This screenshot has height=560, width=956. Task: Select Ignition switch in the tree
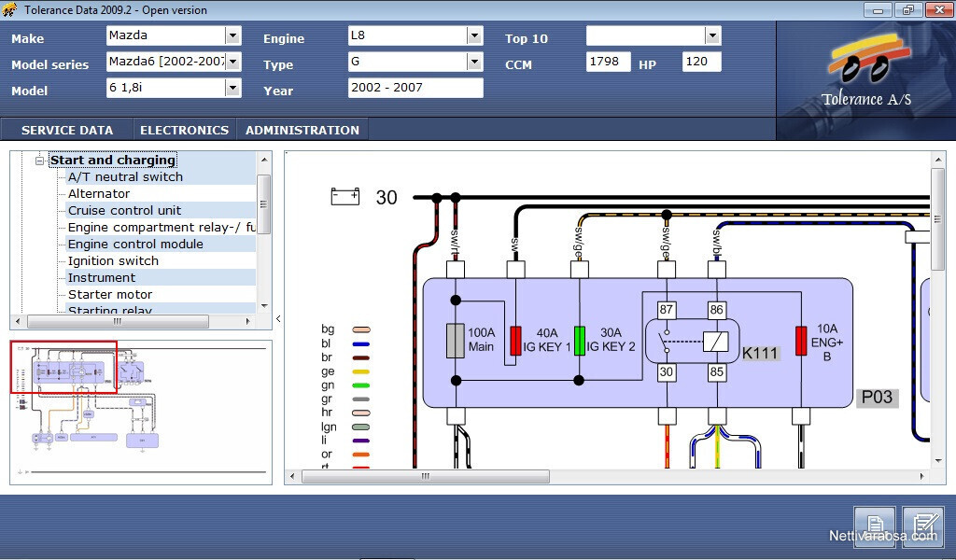[x=113, y=260]
